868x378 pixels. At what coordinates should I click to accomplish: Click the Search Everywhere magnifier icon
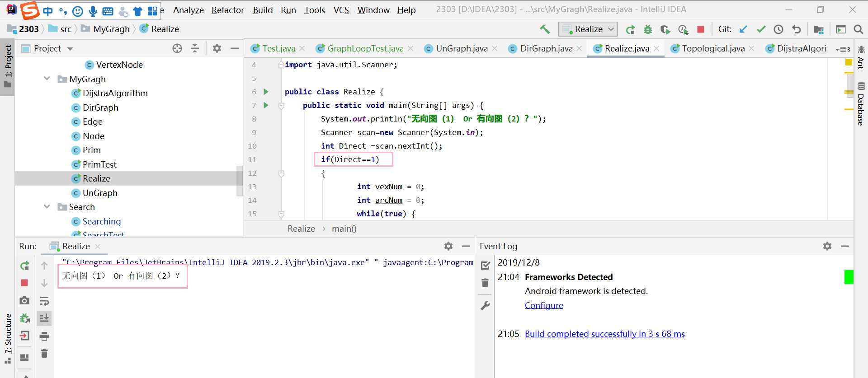(x=858, y=29)
